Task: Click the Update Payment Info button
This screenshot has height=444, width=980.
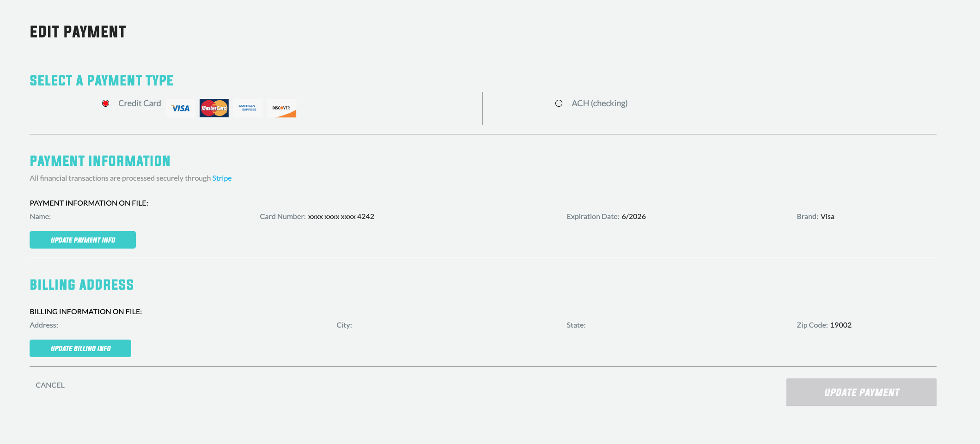Action: pos(83,240)
